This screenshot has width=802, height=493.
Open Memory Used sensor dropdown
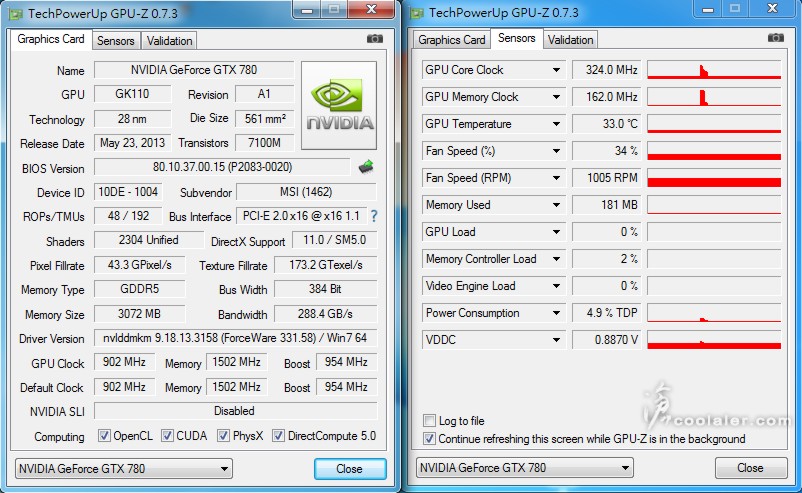[556, 205]
